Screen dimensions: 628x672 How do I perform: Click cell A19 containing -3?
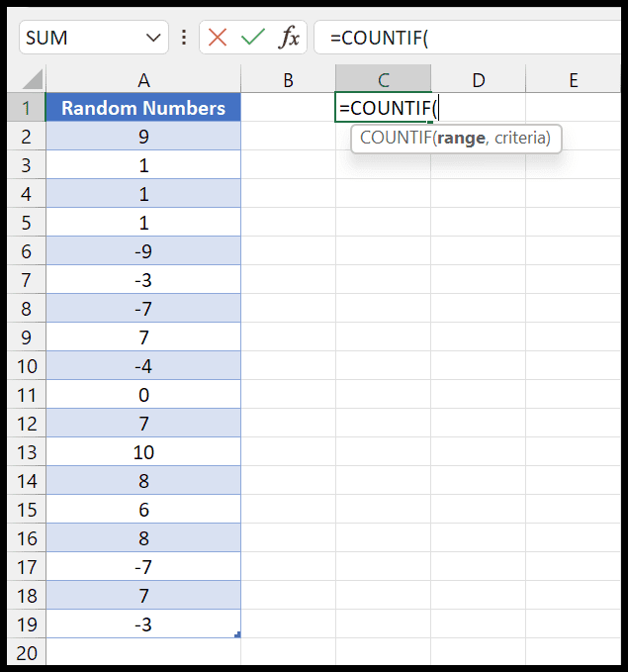(x=143, y=624)
